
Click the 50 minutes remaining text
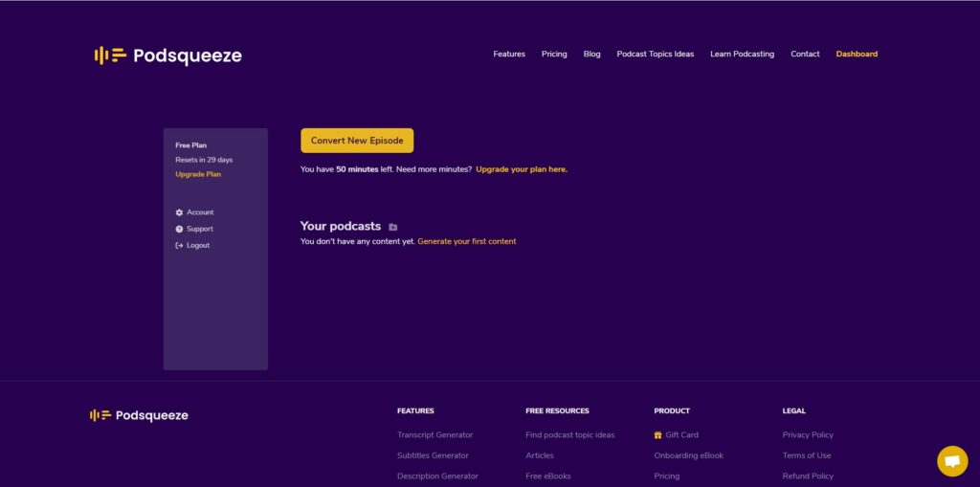coord(357,169)
